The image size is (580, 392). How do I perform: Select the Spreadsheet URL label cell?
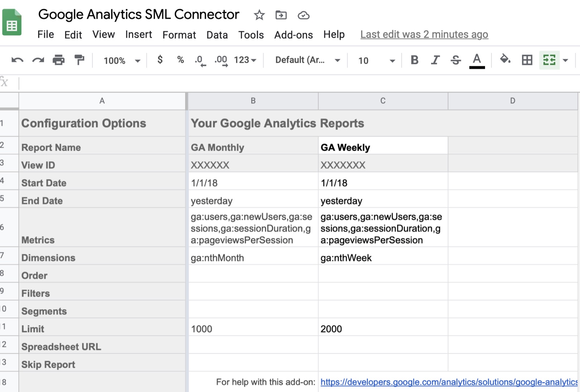point(102,345)
